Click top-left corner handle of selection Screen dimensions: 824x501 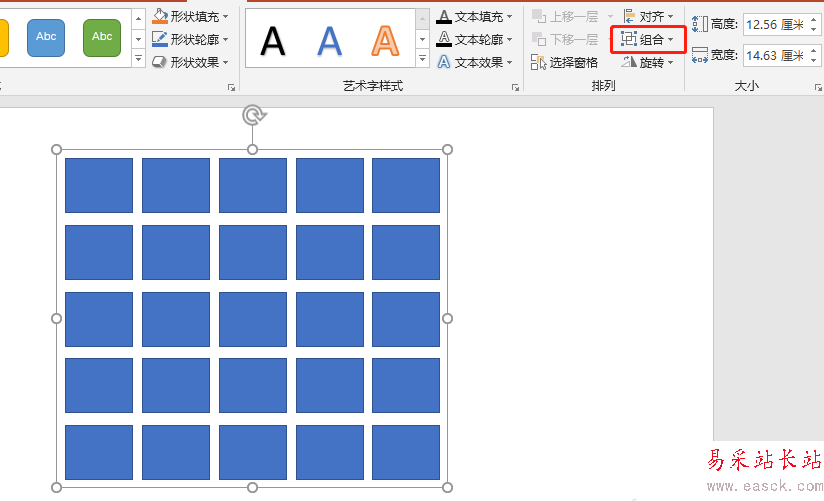(57, 150)
